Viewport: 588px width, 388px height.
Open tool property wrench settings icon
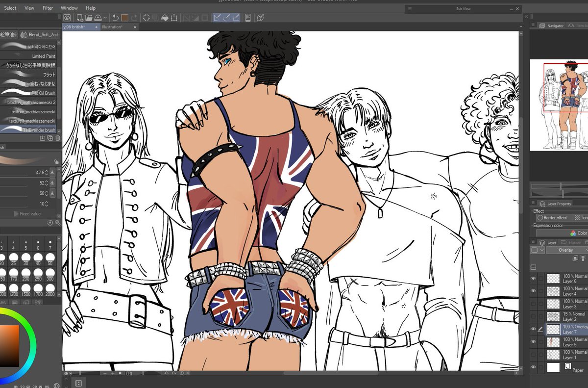point(57,223)
